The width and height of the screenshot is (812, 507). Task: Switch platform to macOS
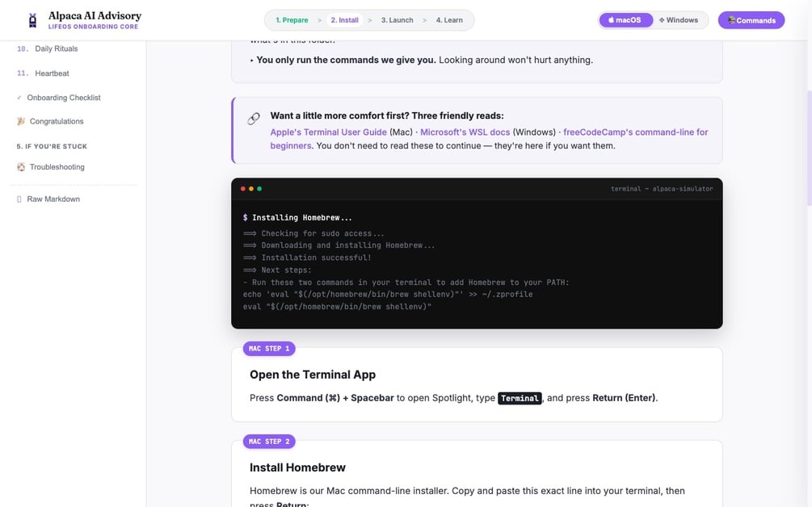[x=625, y=20]
